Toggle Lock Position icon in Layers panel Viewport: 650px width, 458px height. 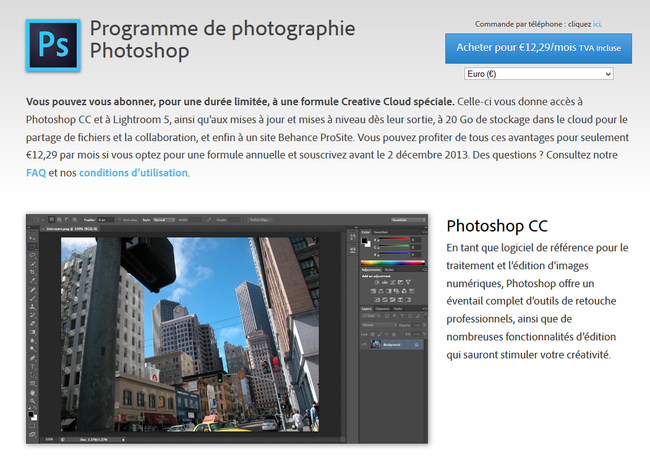pyautogui.click(x=387, y=334)
